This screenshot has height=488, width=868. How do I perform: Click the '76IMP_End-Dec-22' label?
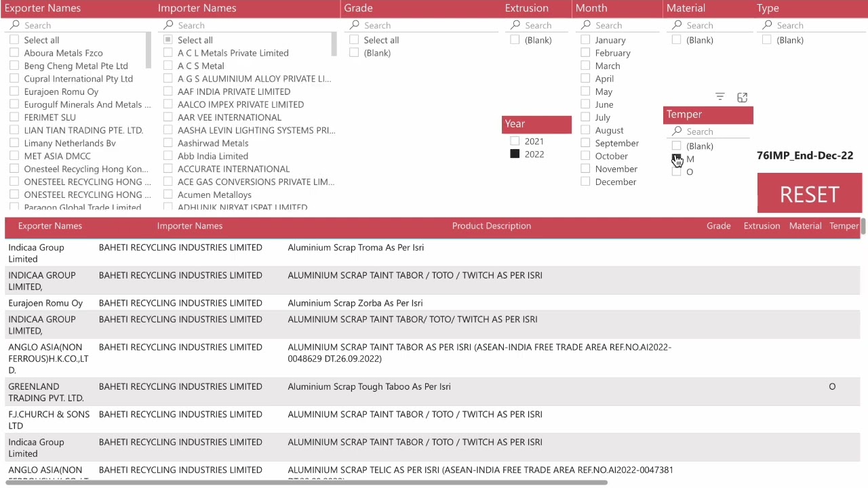(805, 155)
